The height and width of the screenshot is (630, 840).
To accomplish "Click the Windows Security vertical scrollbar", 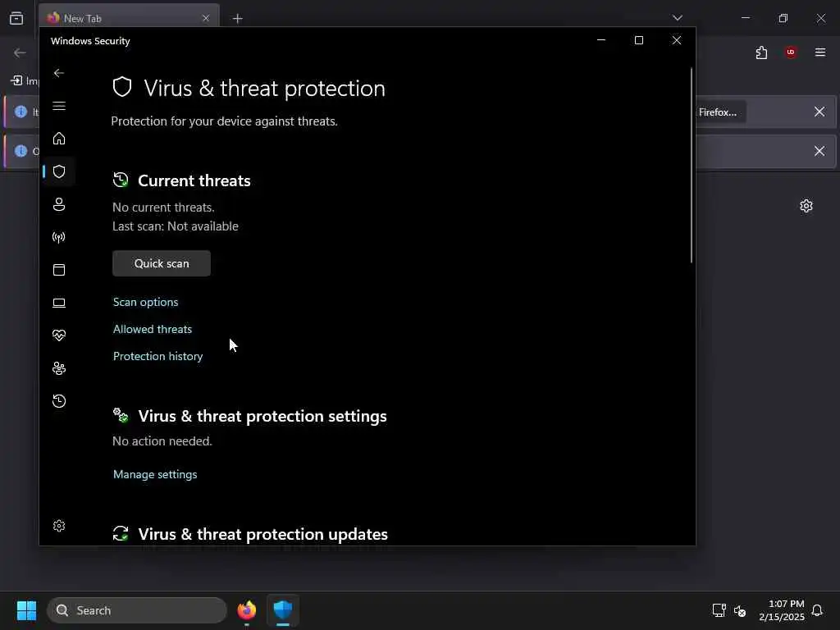I will point(691,166).
